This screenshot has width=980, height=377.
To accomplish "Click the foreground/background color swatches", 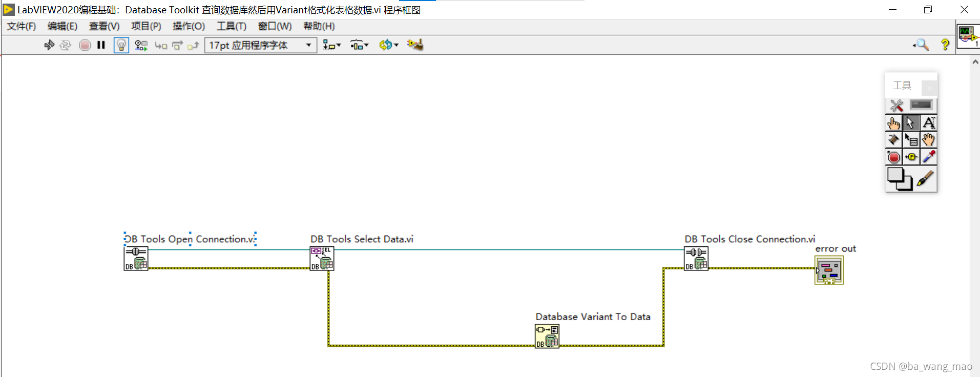I will click(900, 179).
